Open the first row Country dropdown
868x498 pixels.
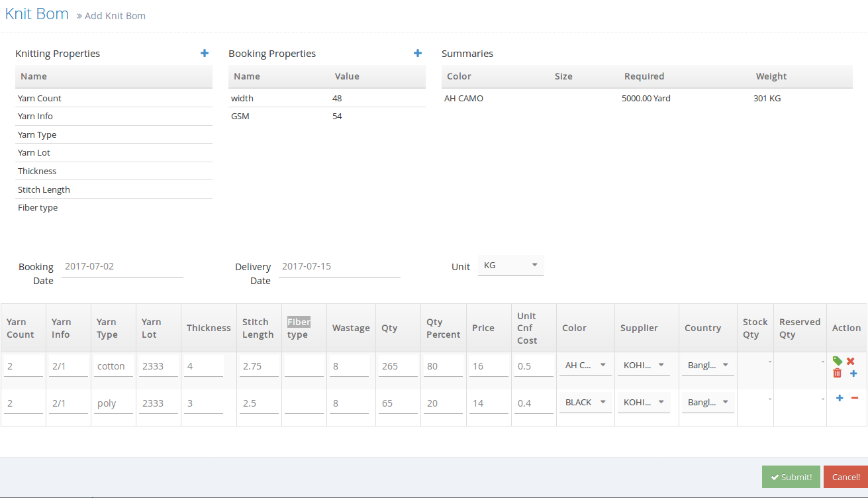pos(708,366)
